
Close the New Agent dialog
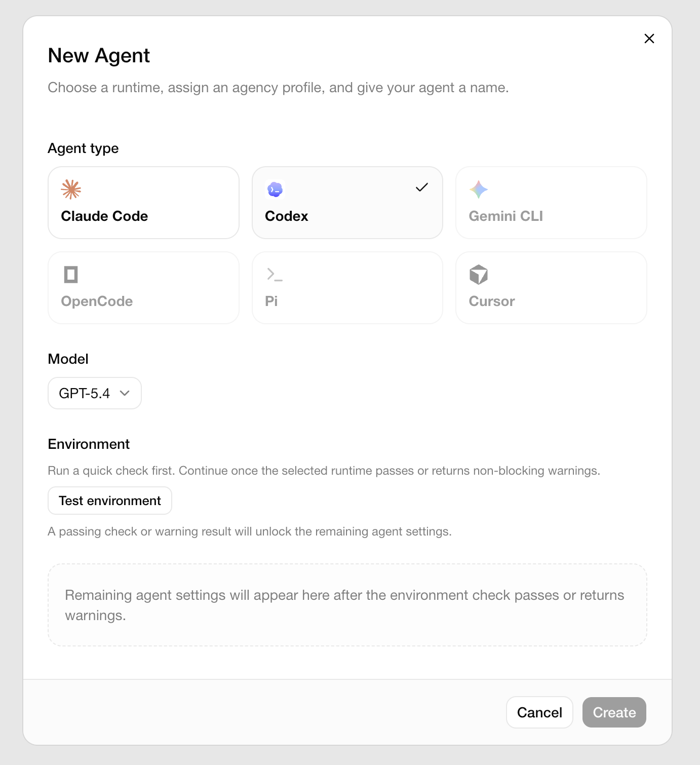point(649,39)
